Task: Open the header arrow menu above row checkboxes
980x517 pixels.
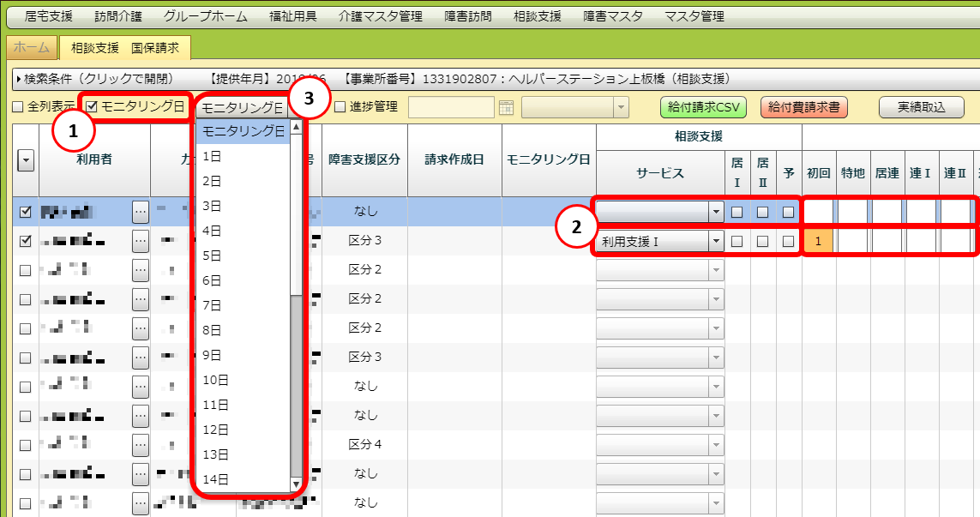Action: [x=26, y=160]
